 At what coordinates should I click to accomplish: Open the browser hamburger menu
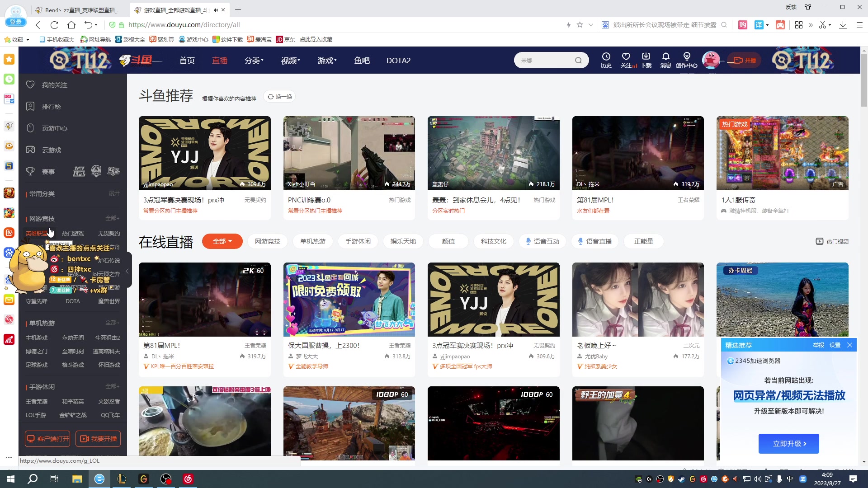(859, 25)
